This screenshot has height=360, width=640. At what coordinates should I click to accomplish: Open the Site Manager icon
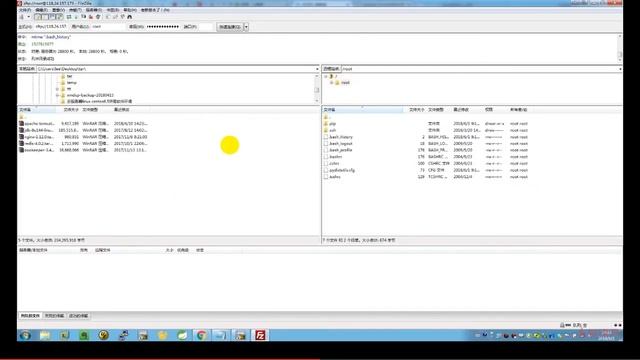(x=21, y=17)
